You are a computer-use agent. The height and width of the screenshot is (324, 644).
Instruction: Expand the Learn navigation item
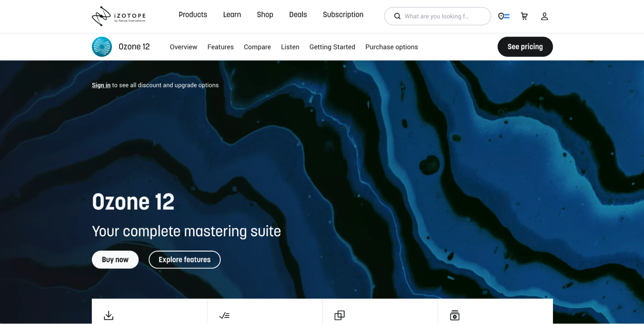pos(232,14)
